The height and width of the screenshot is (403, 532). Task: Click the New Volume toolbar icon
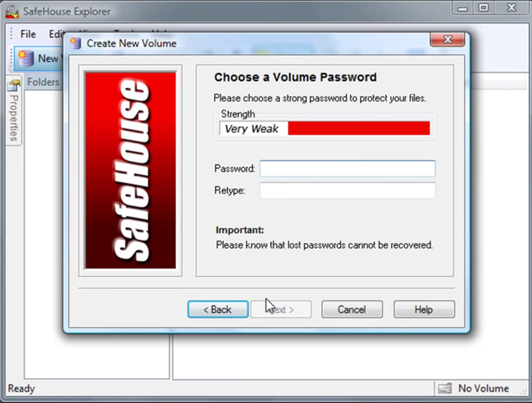26,58
